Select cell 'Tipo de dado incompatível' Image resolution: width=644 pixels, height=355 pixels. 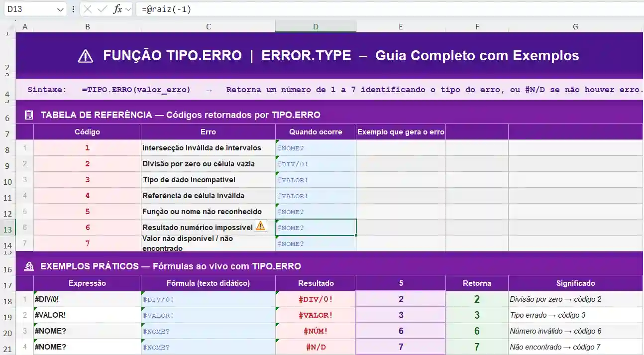(x=208, y=180)
